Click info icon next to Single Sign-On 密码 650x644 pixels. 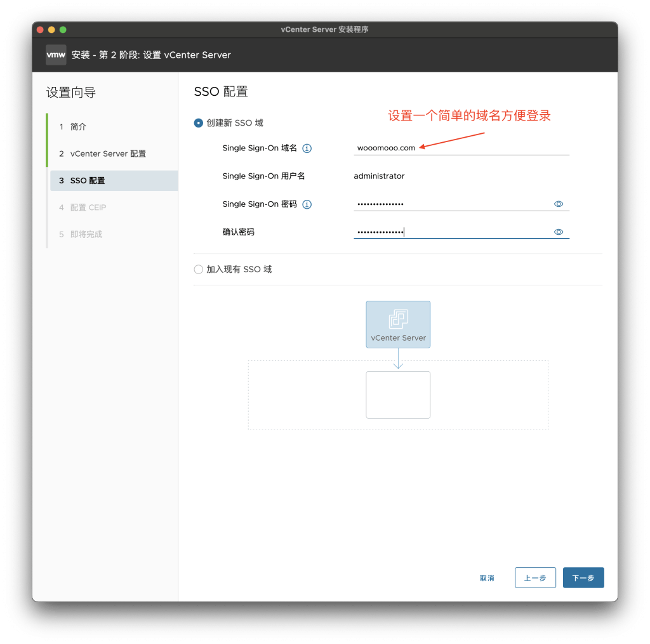pos(307,204)
